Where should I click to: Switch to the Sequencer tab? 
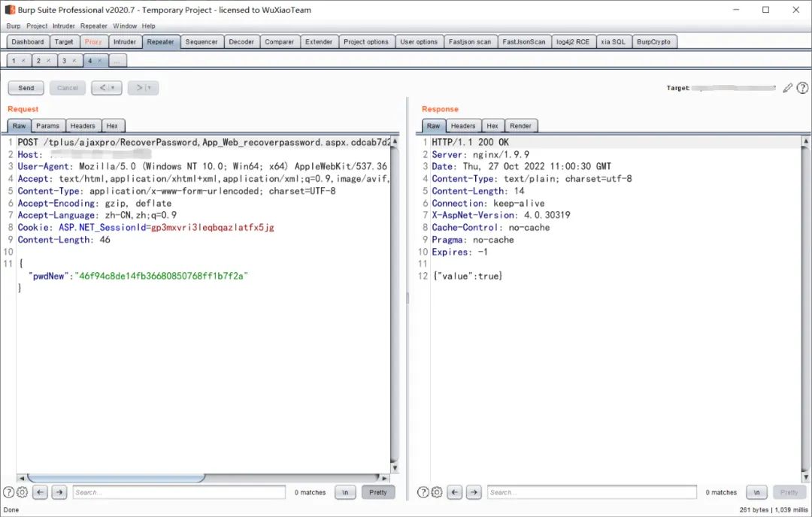coord(201,42)
